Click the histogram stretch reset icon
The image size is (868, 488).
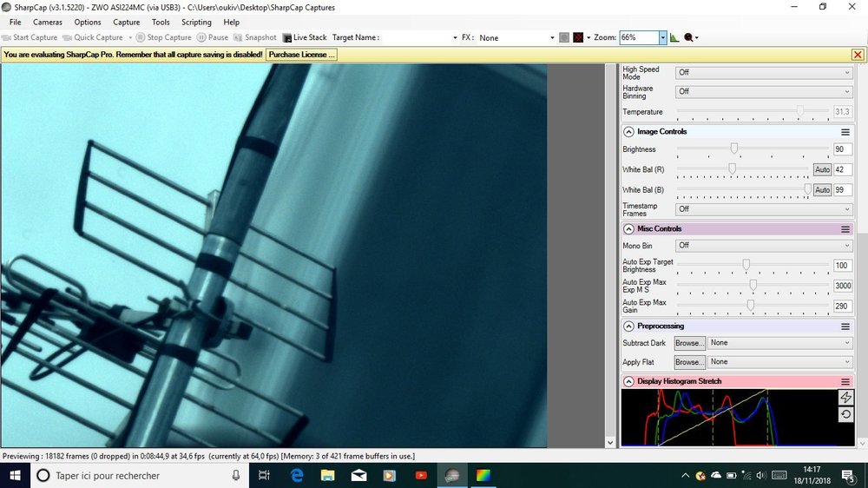(845, 414)
